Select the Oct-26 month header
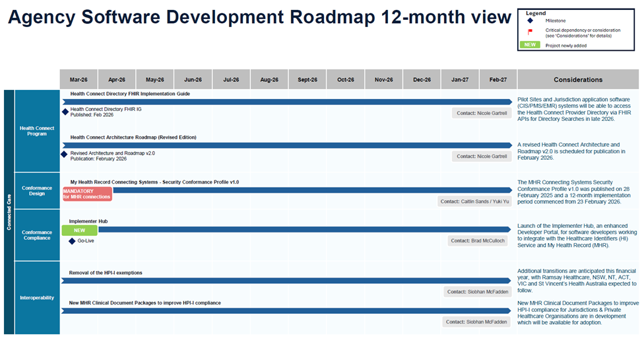Viewport: 644px width, 362px height. tap(346, 79)
